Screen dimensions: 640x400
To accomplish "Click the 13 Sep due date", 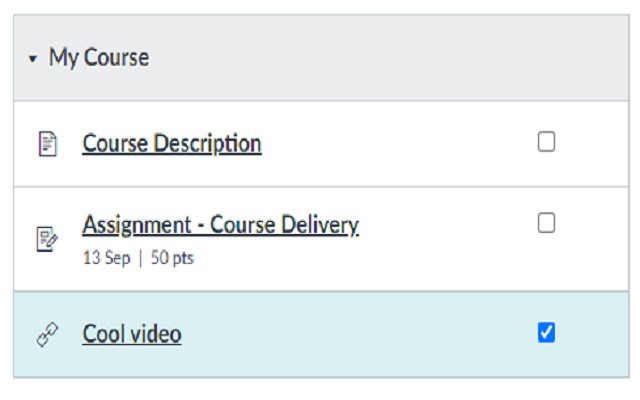I will click(105, 257).
